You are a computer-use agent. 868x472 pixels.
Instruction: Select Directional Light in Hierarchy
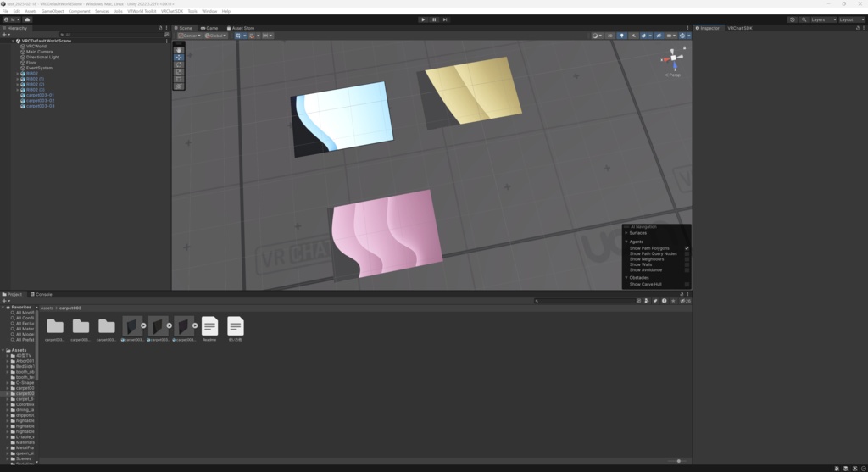point(42,57)
